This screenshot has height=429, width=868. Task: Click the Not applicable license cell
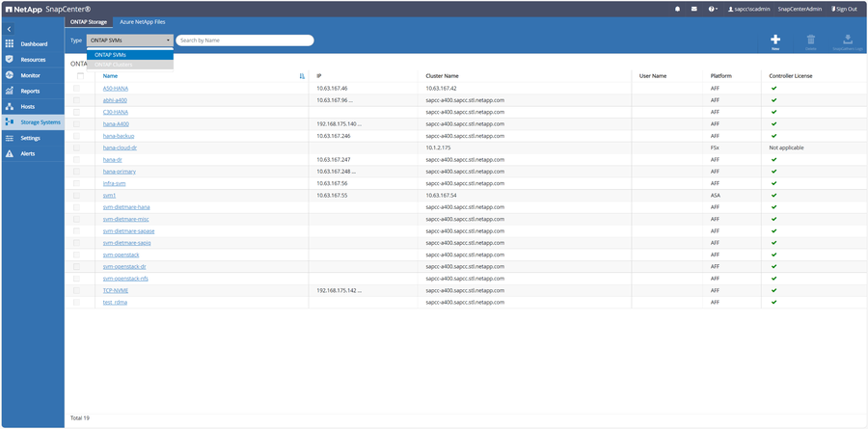(x=786, y=147)
